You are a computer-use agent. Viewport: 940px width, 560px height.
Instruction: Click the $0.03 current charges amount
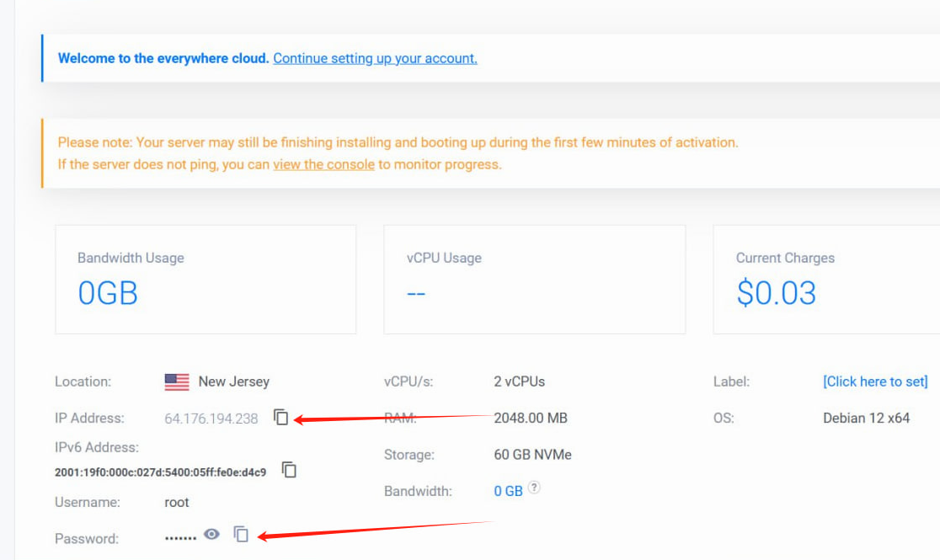(776, 293)
